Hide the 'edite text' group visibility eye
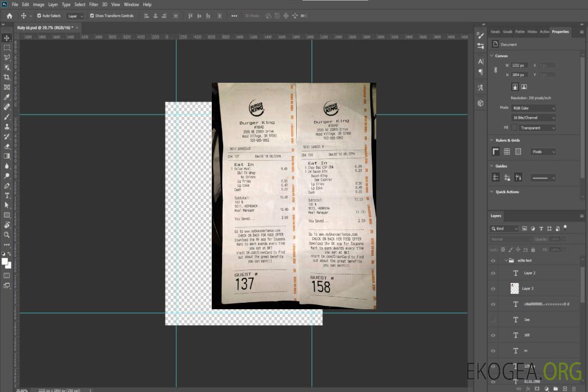Viewport: 588px width, 392px height. tap(493, 261)
